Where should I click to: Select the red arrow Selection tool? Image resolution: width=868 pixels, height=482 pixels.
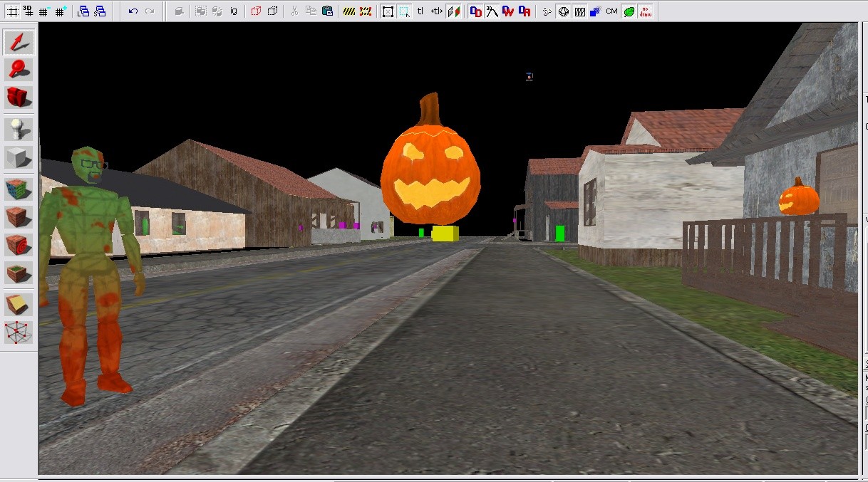pyautogui.click(x=19, y=42)
